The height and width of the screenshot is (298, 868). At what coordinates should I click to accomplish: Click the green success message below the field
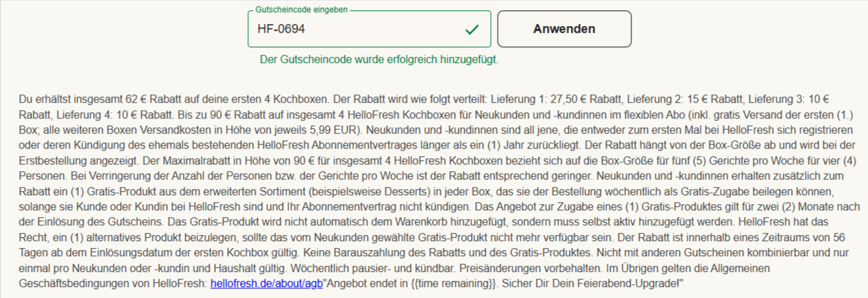[379, 60]
